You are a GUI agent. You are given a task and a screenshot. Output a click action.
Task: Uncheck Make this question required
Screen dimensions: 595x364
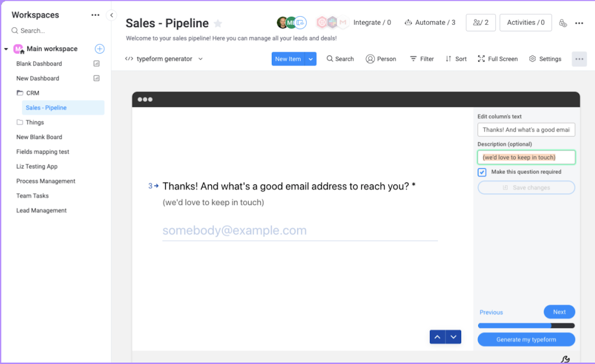482,172
